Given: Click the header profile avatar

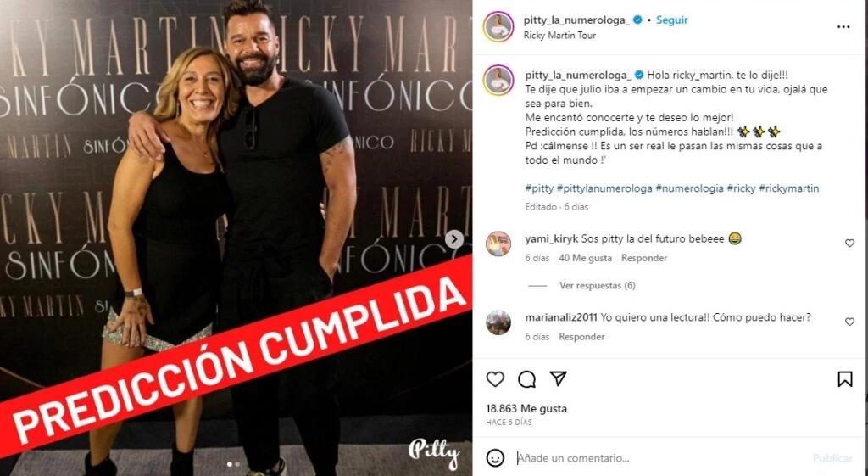Looking at the screenshot, I should (x=498, y=26).
